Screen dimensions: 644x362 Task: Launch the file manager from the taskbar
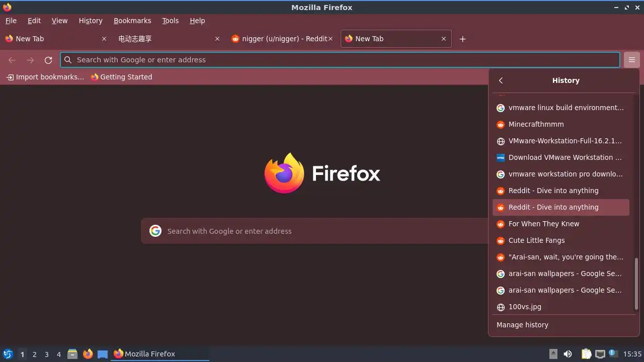72,354
